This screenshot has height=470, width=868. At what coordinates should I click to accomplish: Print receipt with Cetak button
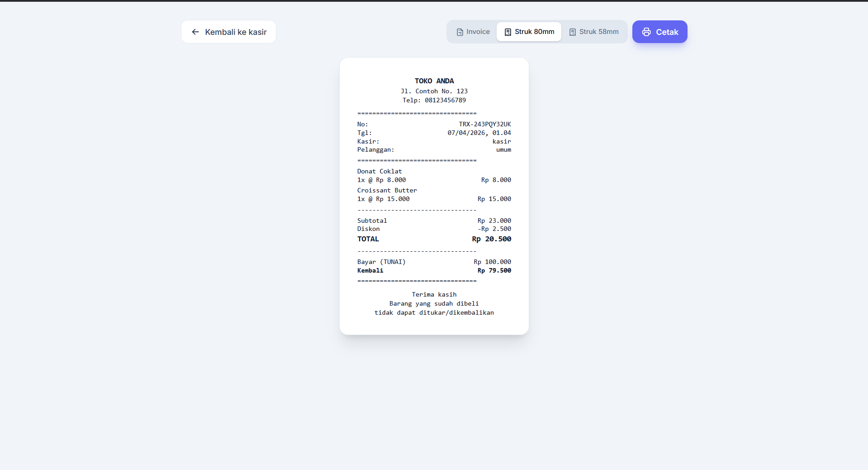660,32
